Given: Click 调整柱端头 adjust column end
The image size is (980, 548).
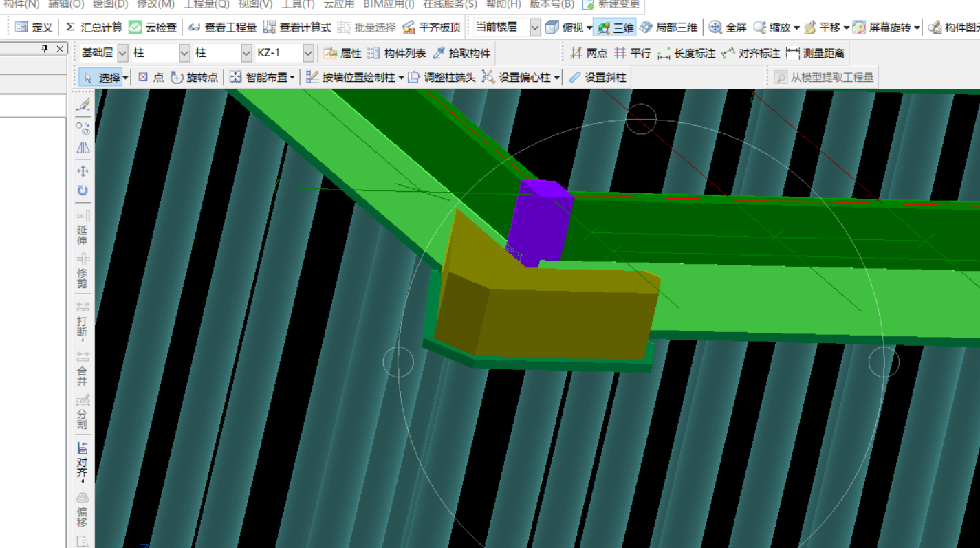Looking at the screenshot, I should pos(442,78).
